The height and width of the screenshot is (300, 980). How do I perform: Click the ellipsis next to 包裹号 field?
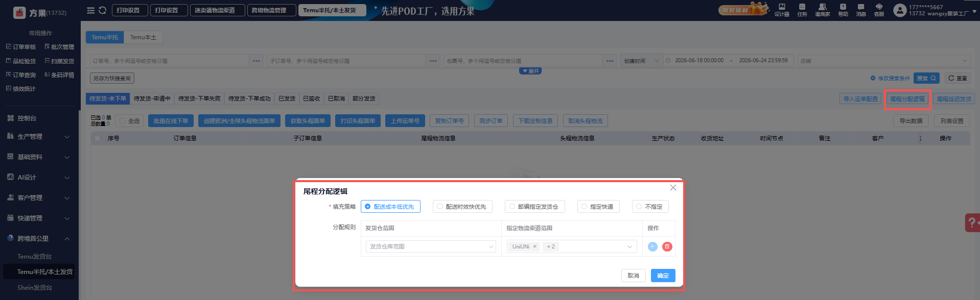coord(610,61)
